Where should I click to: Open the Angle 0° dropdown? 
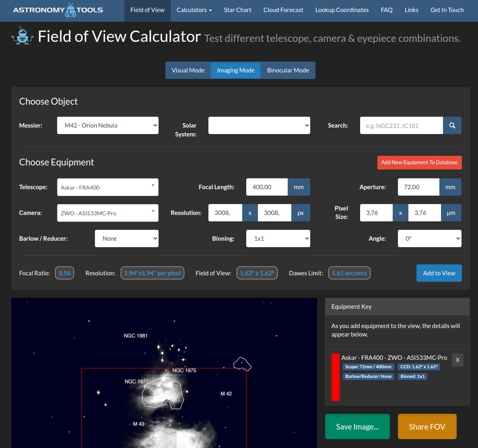(x=430, y=238)
